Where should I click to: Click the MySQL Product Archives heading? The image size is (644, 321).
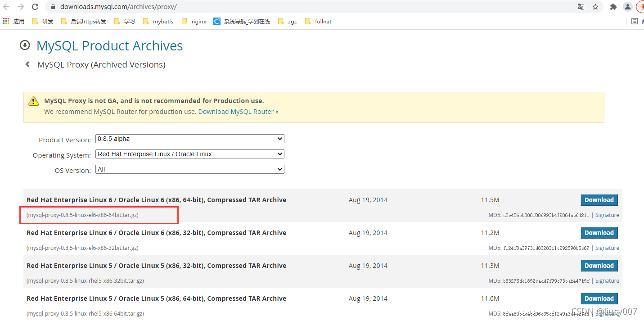click(109, 46)
